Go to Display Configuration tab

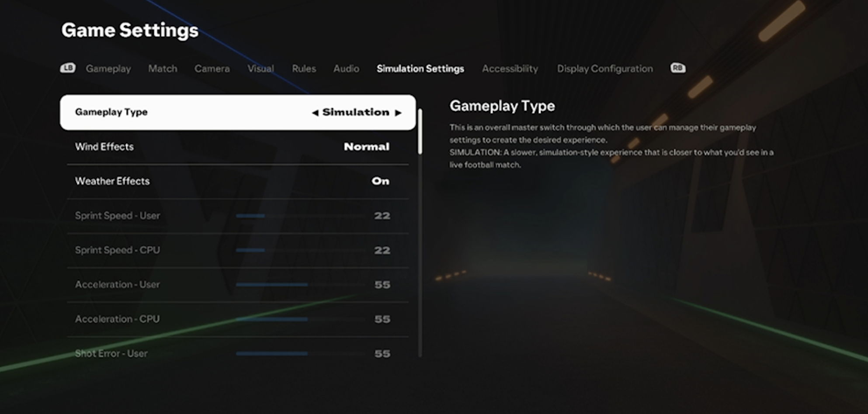point(604,69)
